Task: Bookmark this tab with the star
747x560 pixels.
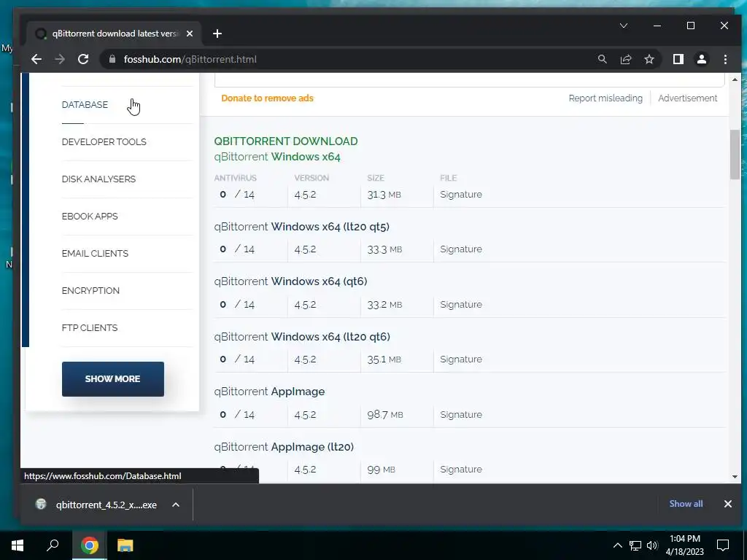Action: pos(649,59)
